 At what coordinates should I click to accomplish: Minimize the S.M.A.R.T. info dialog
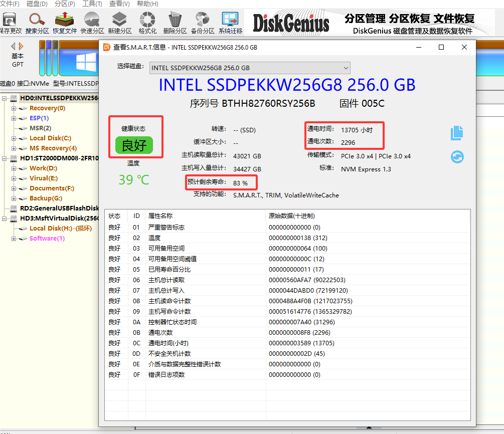click(419, 47)
